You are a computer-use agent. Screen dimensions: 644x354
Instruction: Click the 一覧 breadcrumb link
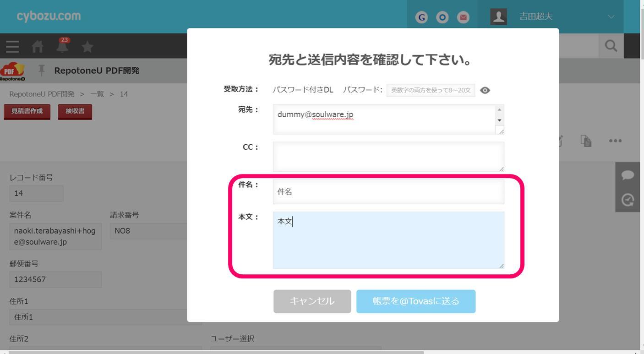click(x=97, y=94)
